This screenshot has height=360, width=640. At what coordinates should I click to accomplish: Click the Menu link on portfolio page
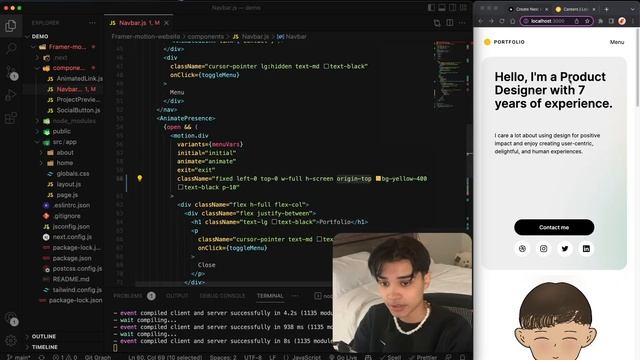616,42
